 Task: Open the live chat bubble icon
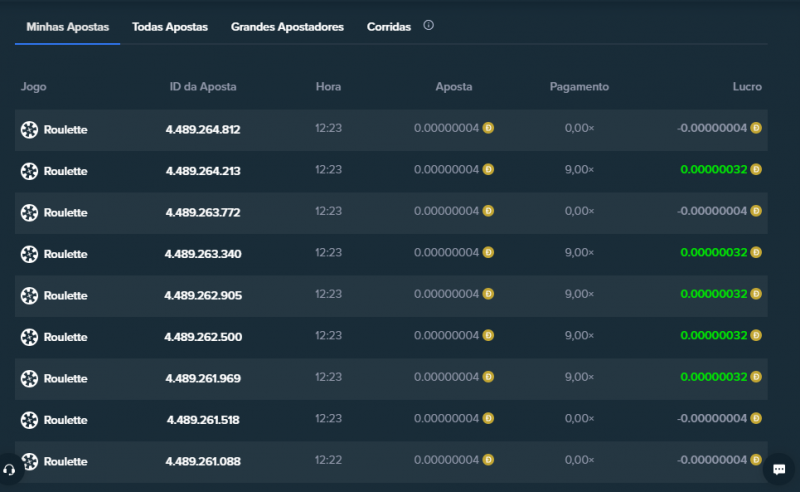pyautogui.click(x=779, y=469)
